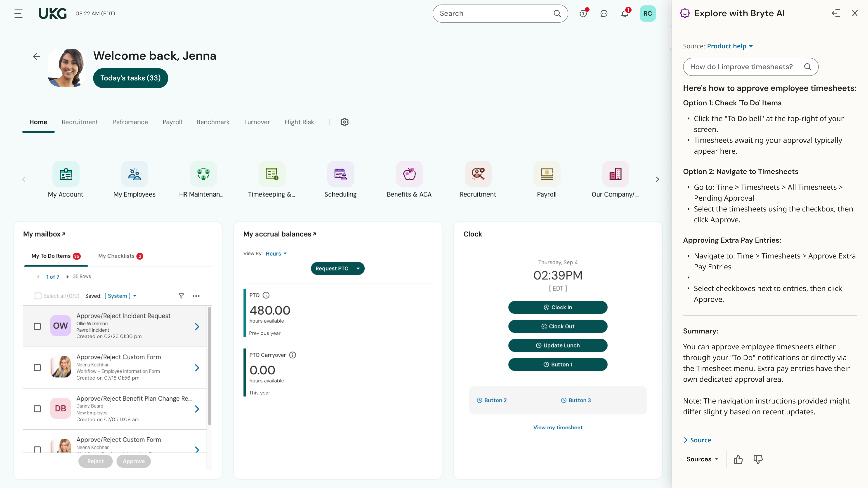
Task: Open View my timesheet link
Action: click(558, 427)
